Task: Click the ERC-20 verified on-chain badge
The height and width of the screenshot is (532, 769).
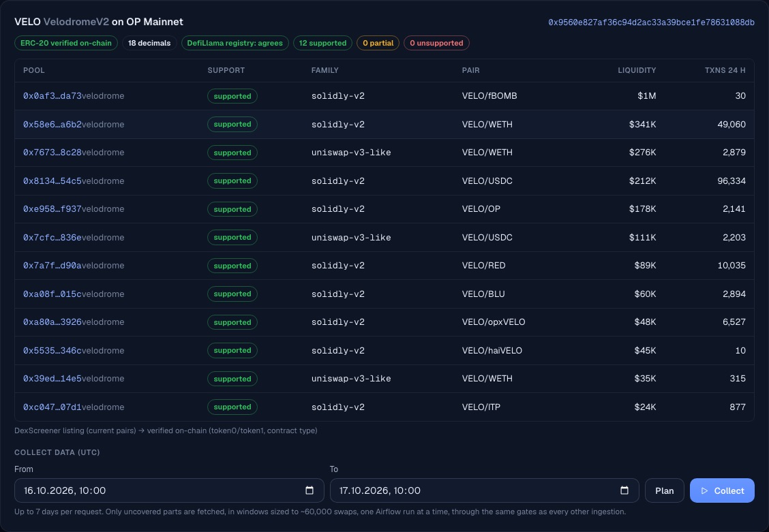Action: point(66,43)
